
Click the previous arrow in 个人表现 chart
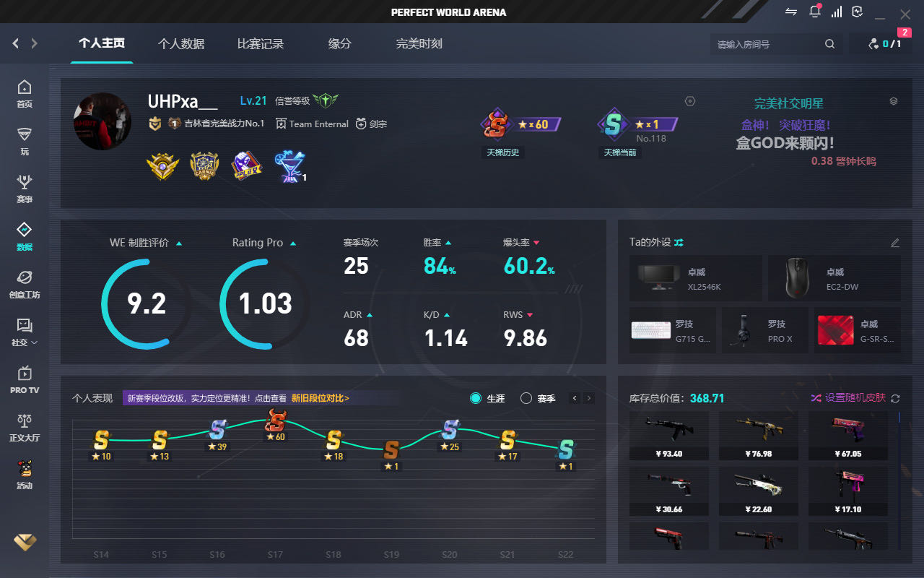point(575,398)
